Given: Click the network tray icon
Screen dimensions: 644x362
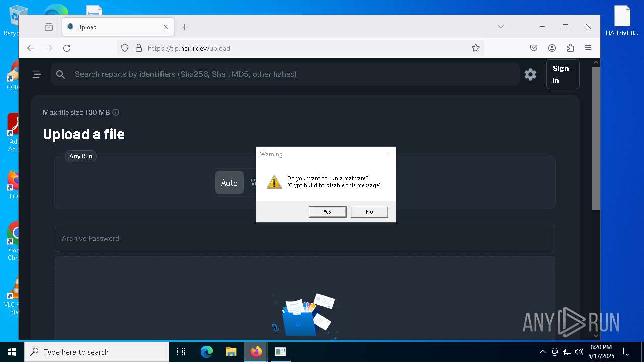Looking at the screenshot, I should 567,352.
